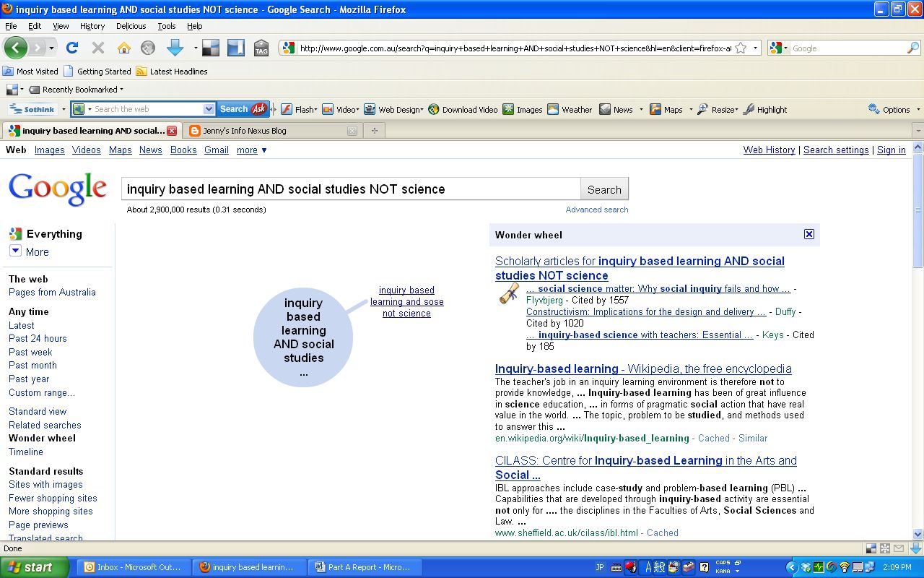Click the magnifier in the Google search box
924x578 pixels.
tap(913, 48)
